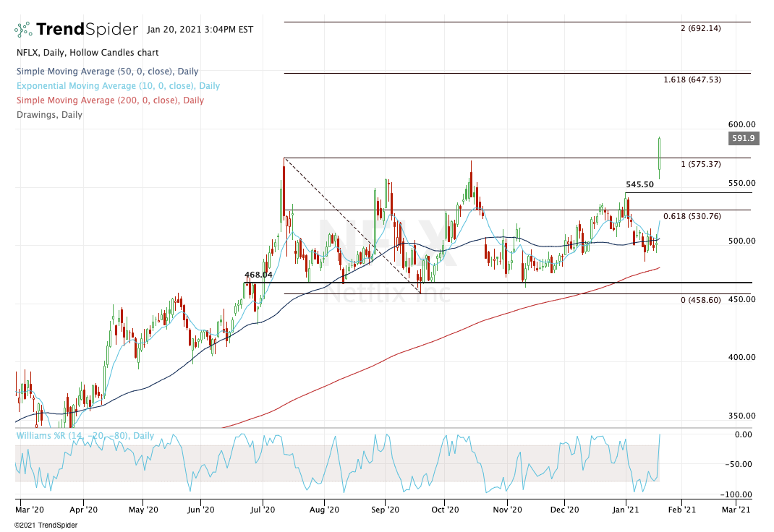The width and height of the screenshot is (774, 532).
Task: Click the TrendSpider logo icon
Action: pyautogui.click(x=23, y=30)
